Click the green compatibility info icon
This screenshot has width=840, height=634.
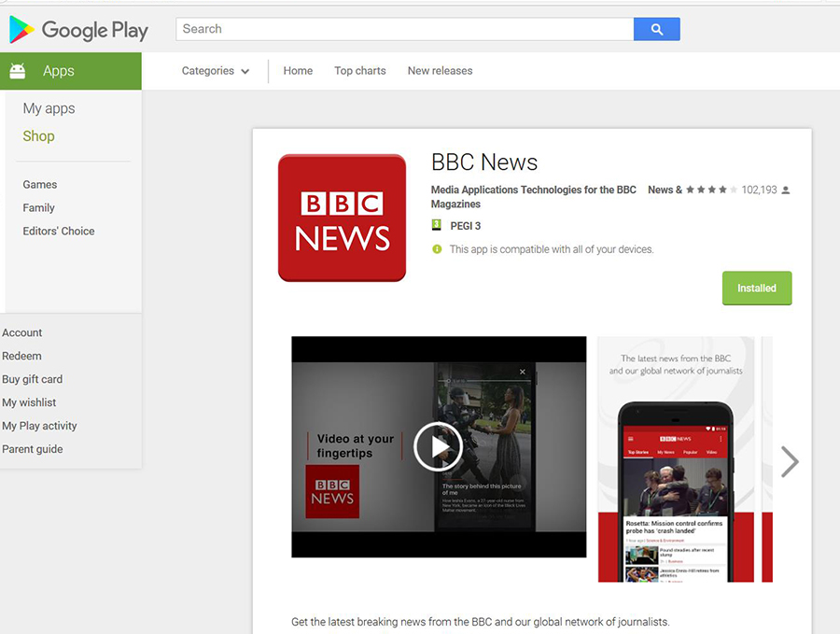pyautogui.click(x=437, y=249)
